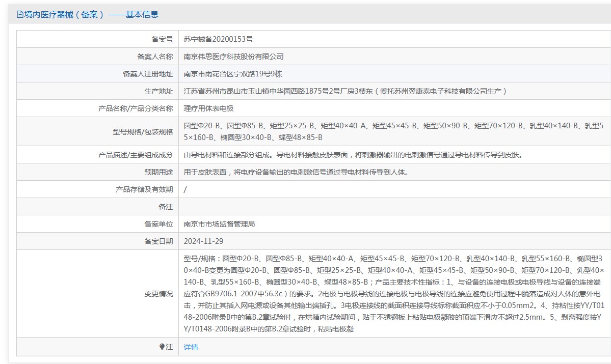This screenshot has width=611, height=364.
Task: Open the 详情 details link
Action: [x=191, y=347]
